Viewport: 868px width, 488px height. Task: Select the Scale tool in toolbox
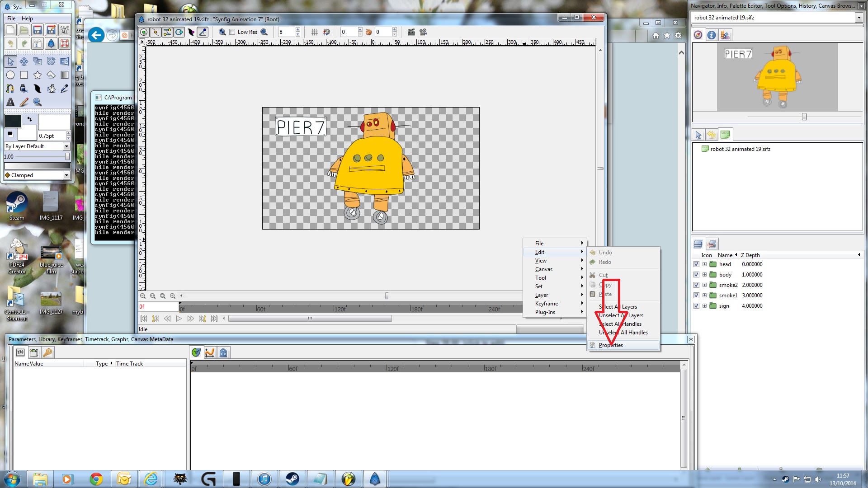pyautogui.click(x=38, y=61)
